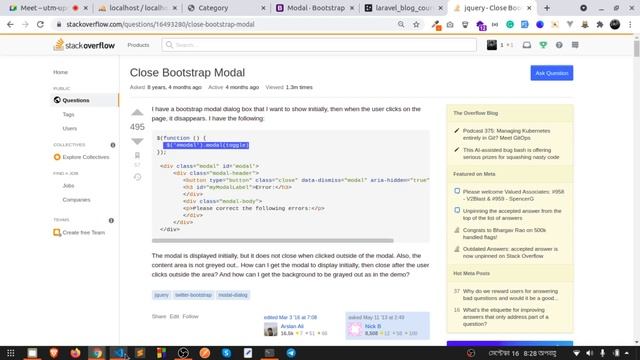640x360 pixels.
Task: Open the Stack Exchange sites switcher icon
Action: click(x=575, y=45)
